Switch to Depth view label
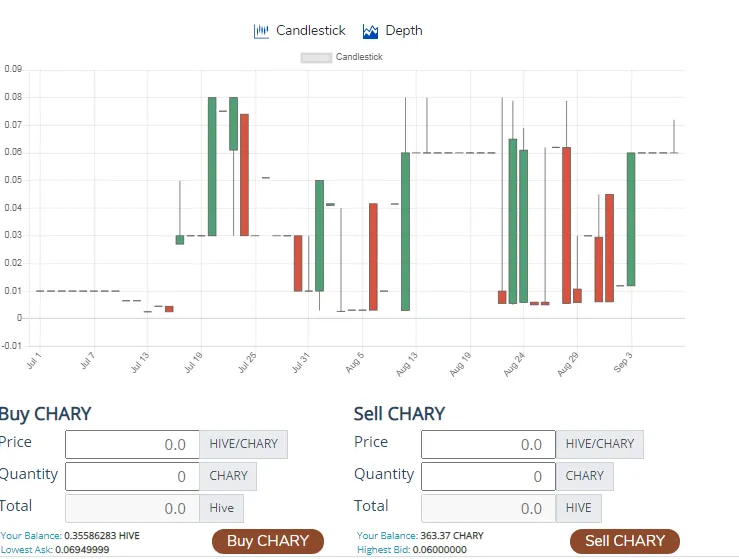The image size is (739, 559). pos(404,31)
